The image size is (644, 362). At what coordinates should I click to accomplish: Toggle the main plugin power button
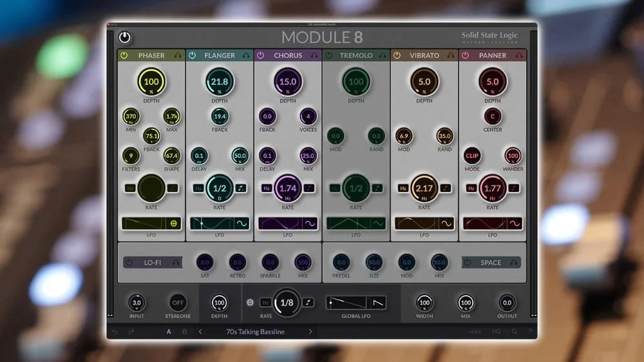[125, 38]
